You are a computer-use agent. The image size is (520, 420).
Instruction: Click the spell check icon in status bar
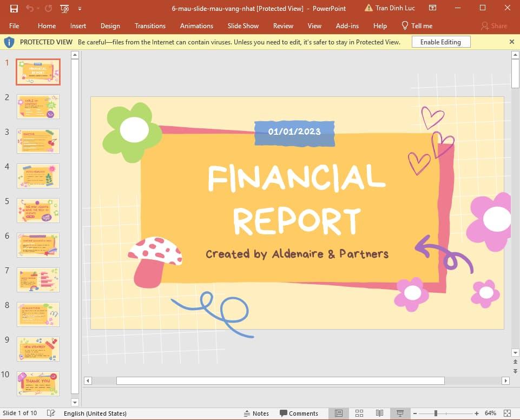(51, 413)
